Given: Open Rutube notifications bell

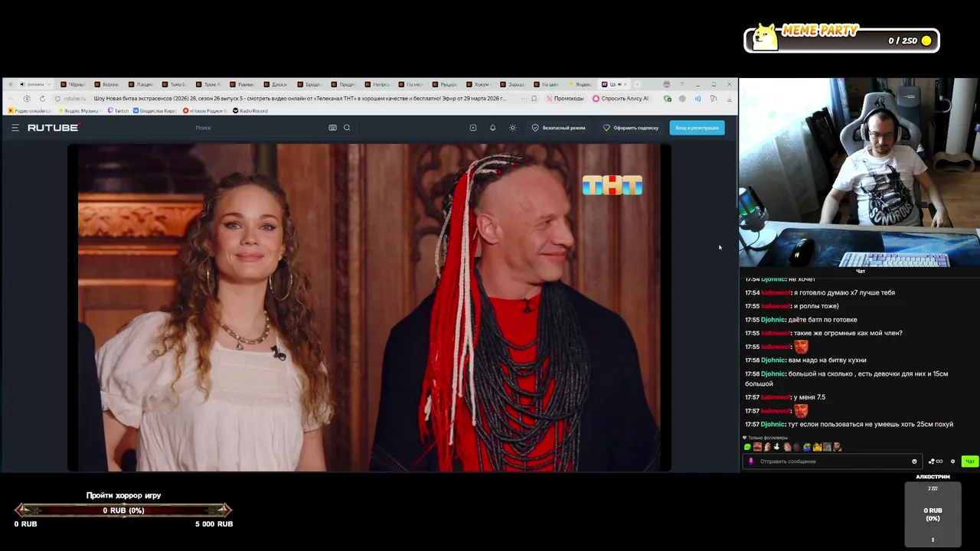Looking at the screenshot, I should [493, 128].
